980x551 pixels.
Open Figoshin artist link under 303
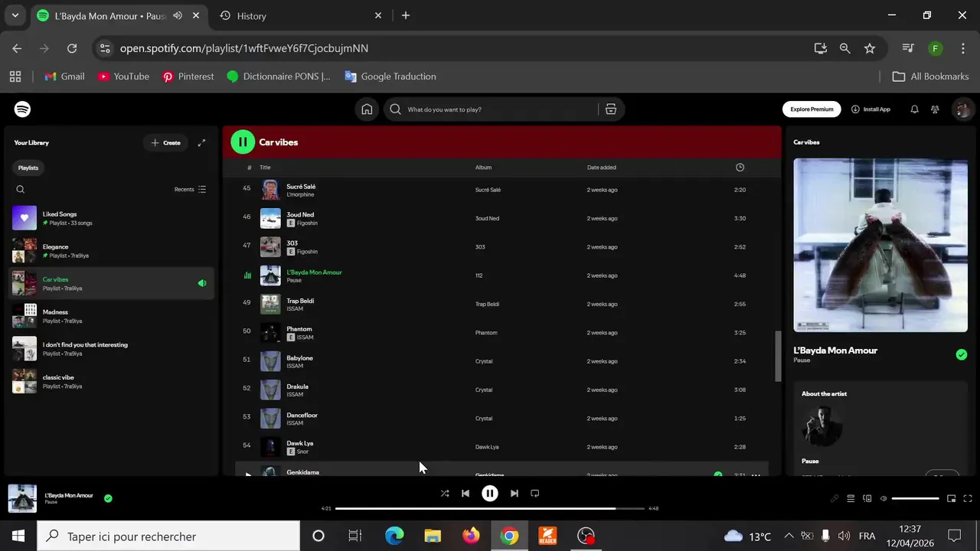(x=307, y=252)
